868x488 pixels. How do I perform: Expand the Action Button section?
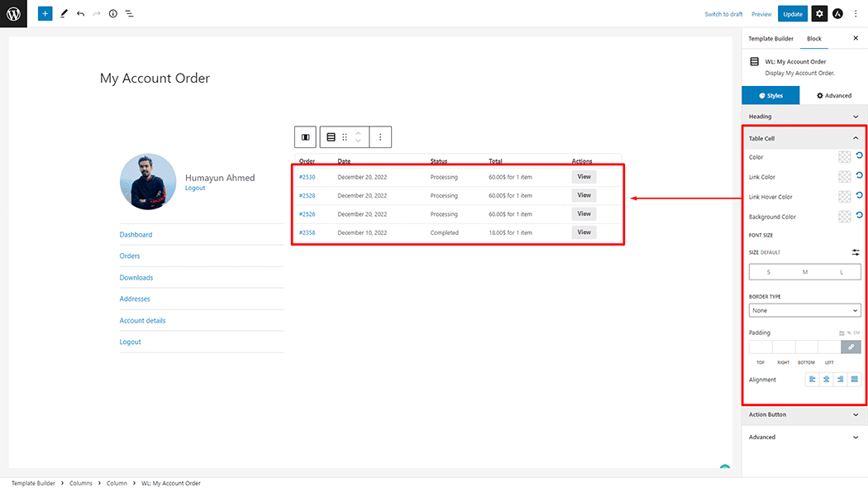(x=804, y=414)
